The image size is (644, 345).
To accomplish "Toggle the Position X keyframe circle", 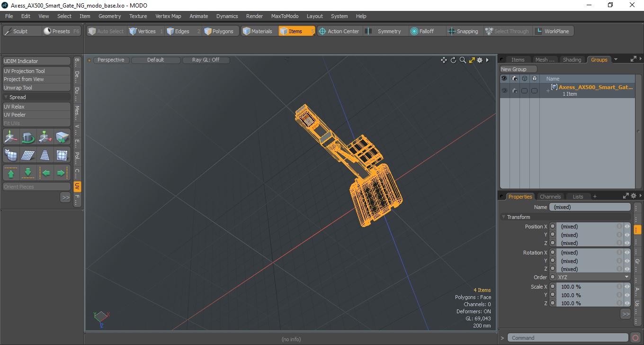I will [553, 227].
